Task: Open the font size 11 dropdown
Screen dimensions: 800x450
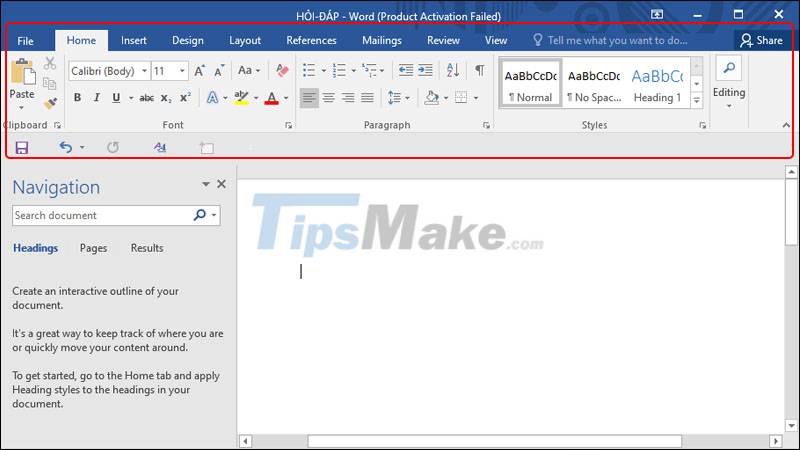Action: 182,71
